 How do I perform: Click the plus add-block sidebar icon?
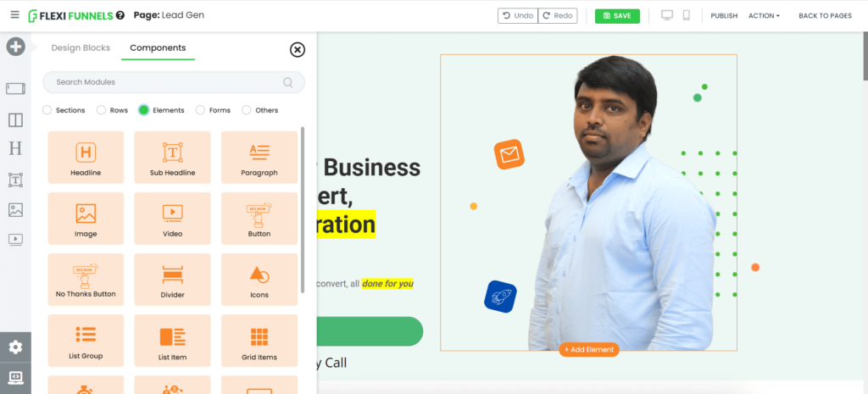pos(15,47)
